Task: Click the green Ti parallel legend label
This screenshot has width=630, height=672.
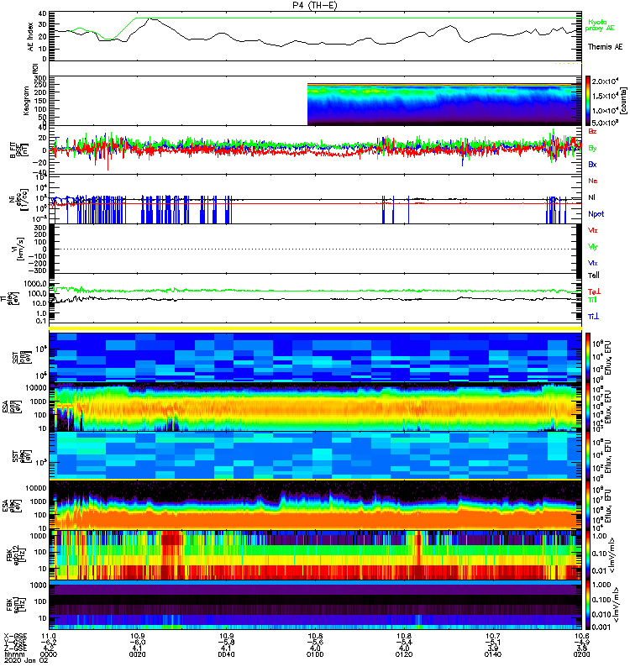Action: [x=592, y=300]
